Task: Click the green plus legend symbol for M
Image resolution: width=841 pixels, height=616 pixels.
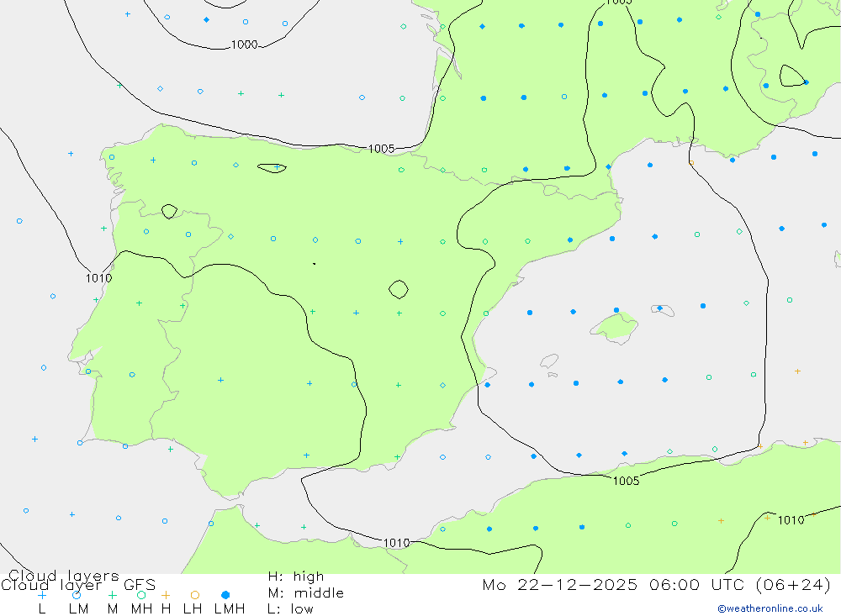Action: pos(112,595)
